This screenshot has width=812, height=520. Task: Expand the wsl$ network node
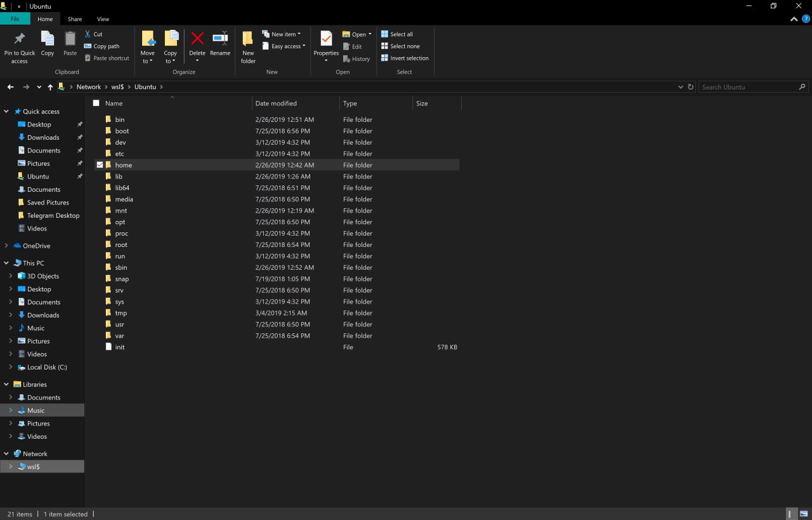tap(10, 467)
